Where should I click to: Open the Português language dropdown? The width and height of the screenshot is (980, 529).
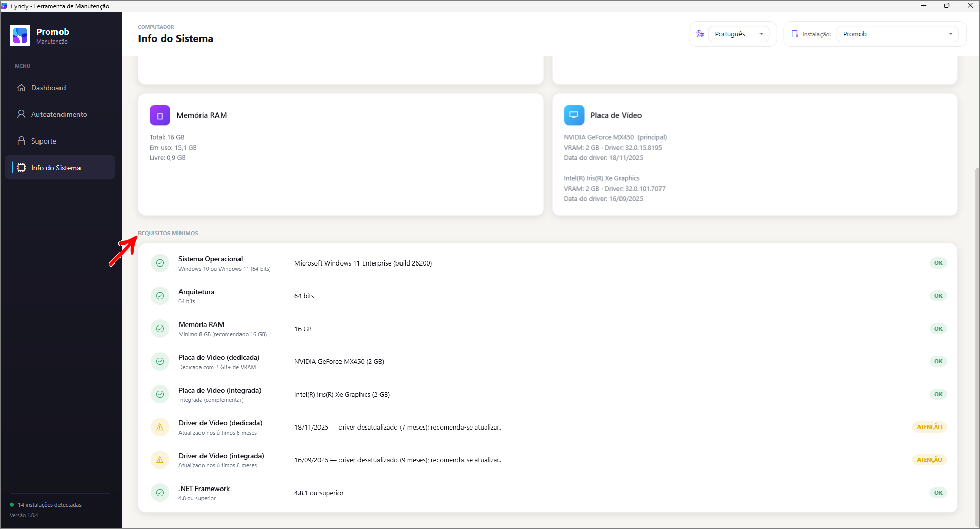pyautogui.click(x=739, y=34)
